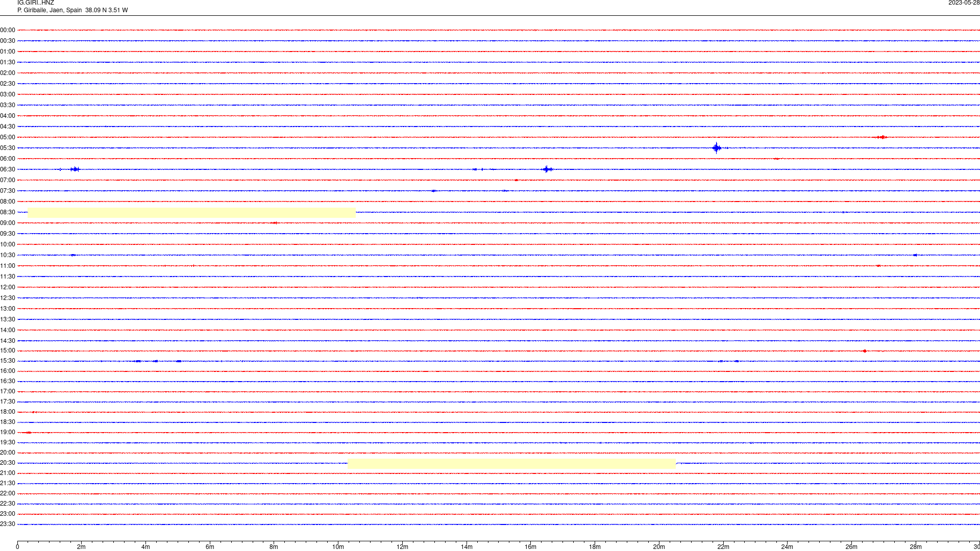
Task: Select the 23:30 time row label
Action: coord(8,524)
